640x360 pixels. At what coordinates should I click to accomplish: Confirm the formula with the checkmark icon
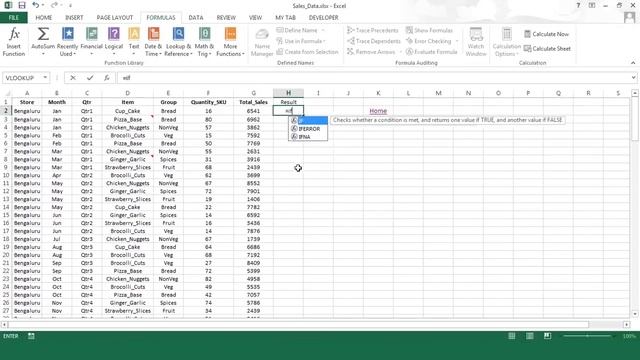90,78
